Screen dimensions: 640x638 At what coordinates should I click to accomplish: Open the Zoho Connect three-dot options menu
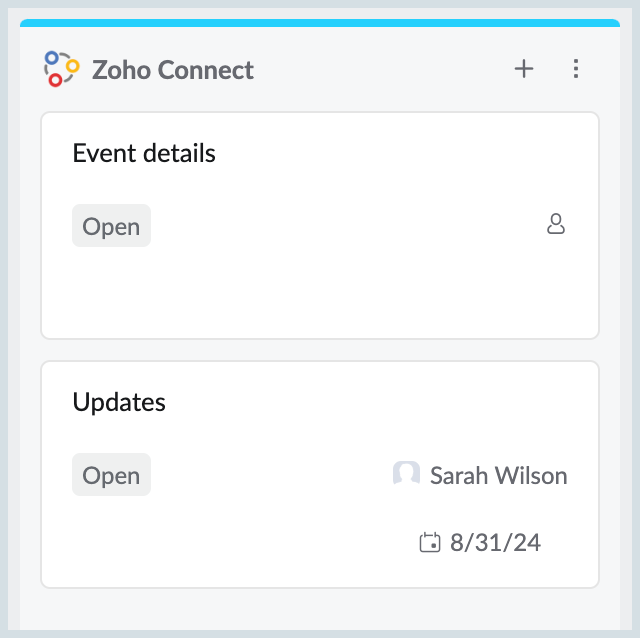[x=575, y=69]
